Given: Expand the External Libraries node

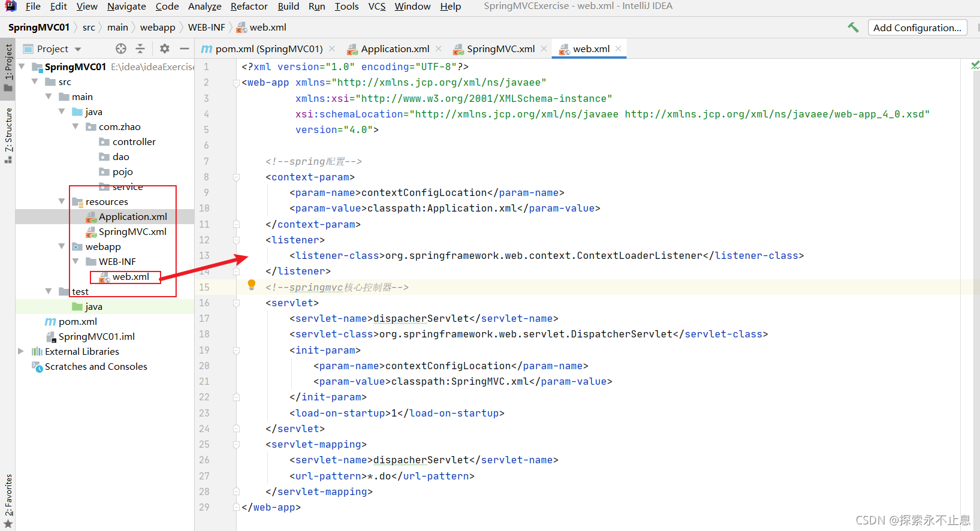Looking at the screenshot, I should coord(21,351).
